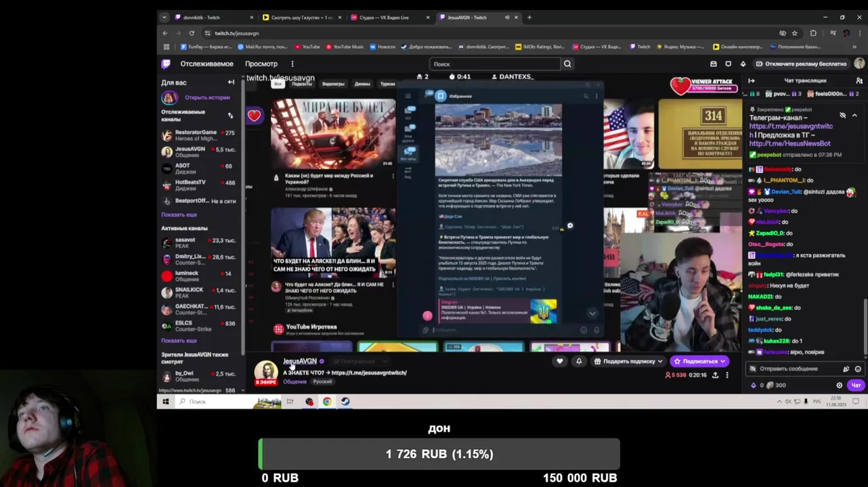Bookmark this page with the star icon

795,33
